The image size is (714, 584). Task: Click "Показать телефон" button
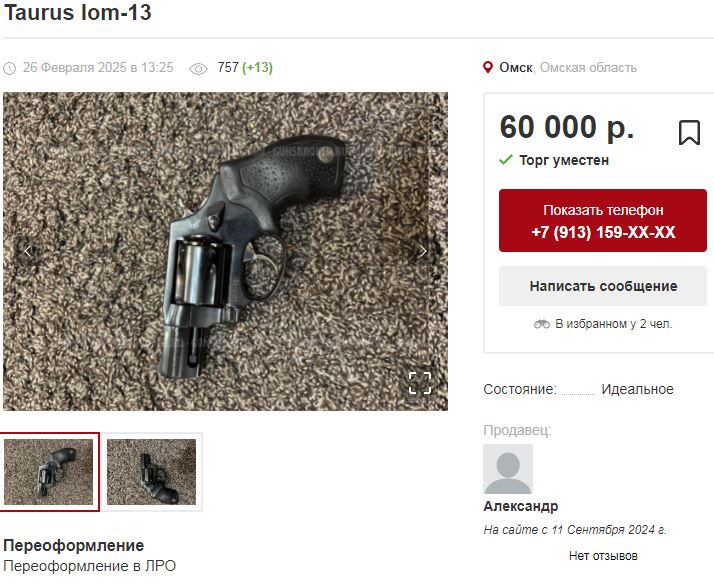tap(603, 221)
